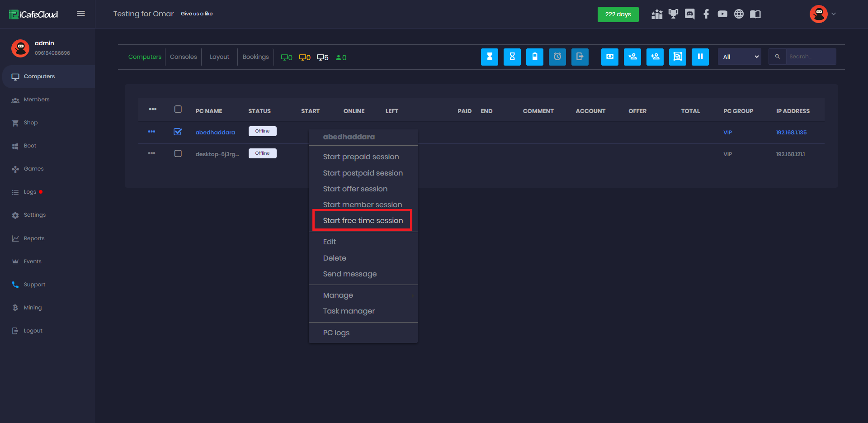Click the trophy icon in the header
The width and height of the screenshot is (868, 423).
point(673,14)
